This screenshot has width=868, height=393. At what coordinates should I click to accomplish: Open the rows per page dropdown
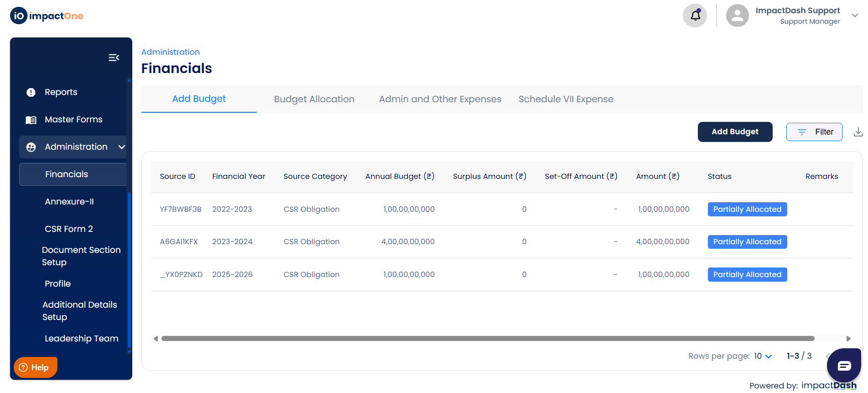tap(763, 356)
